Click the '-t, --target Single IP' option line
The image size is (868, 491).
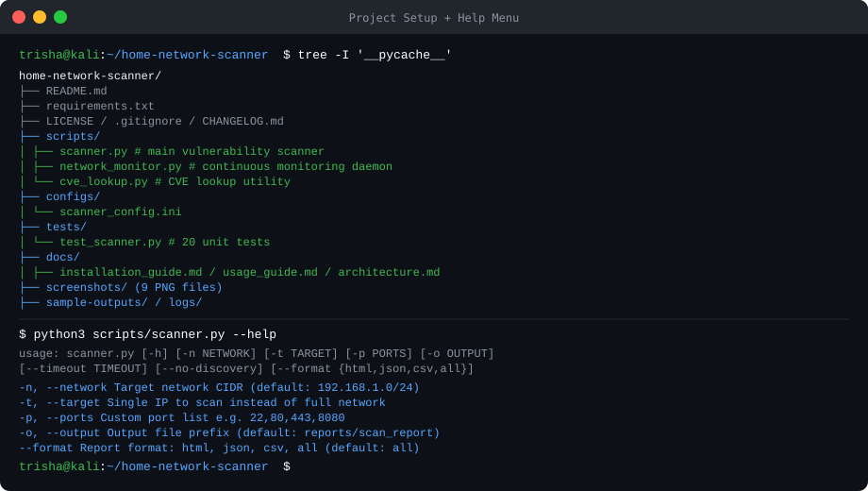[x=202, y=402]
